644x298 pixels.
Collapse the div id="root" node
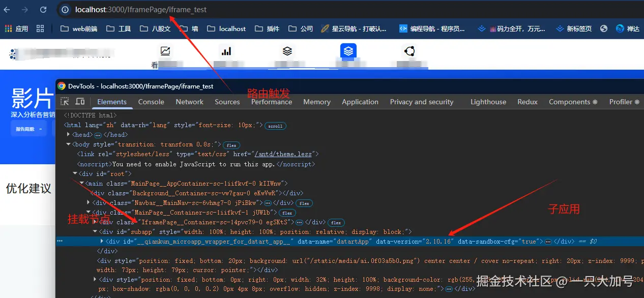tap(75, 174)
